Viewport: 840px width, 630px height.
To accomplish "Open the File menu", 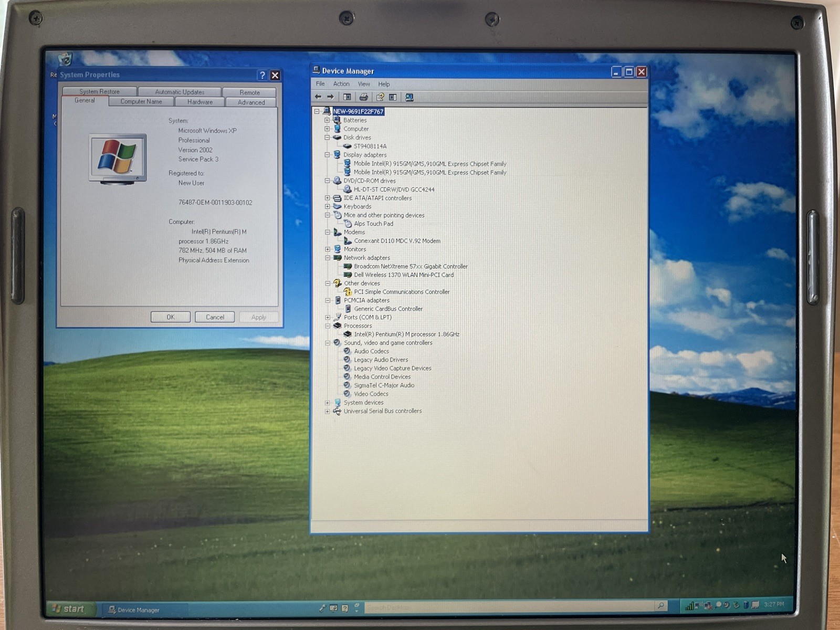I will click(320, 84).
